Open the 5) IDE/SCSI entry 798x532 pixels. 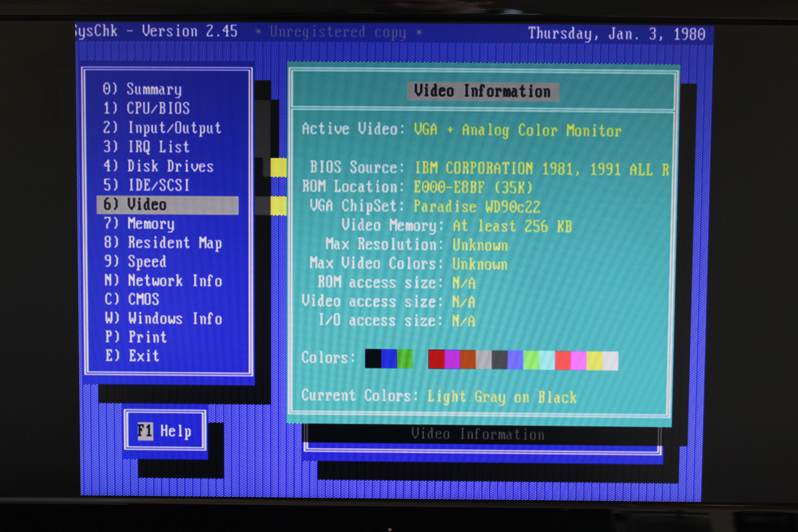pyautogui.click(x=146, y=185)
